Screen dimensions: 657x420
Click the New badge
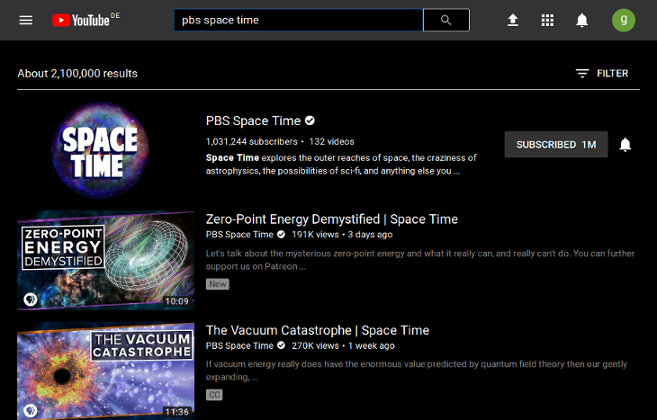coord(217,284)
